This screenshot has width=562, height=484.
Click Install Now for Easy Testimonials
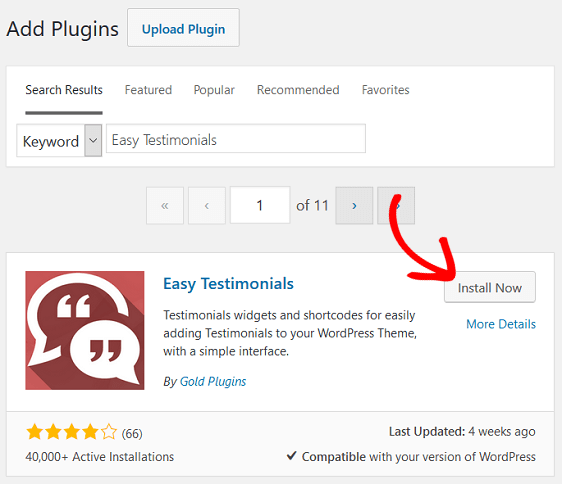490,288
